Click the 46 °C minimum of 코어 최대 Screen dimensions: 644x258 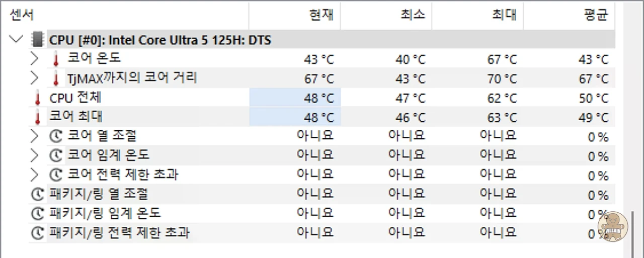(411, 118)
